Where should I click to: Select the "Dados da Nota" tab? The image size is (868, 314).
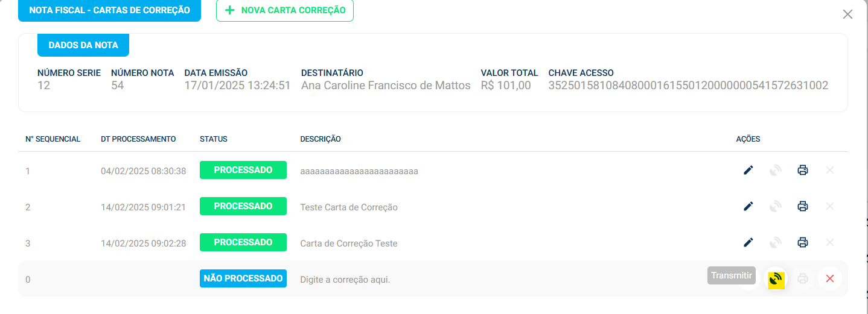coord(83,45)
